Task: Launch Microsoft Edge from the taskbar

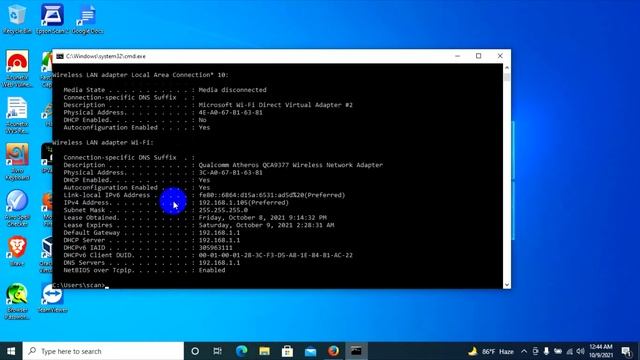Action: [x=241, y=351]
